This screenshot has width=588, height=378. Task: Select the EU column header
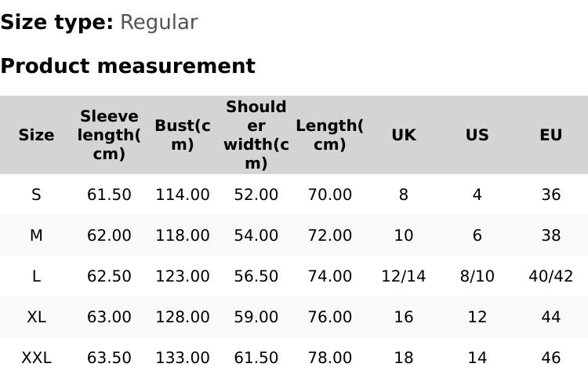[550, 135]
